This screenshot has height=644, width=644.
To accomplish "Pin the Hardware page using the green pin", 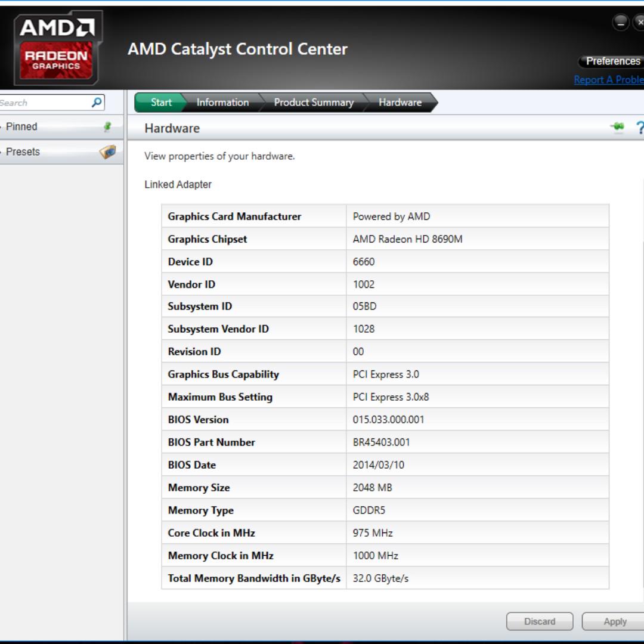I will 617,126.
